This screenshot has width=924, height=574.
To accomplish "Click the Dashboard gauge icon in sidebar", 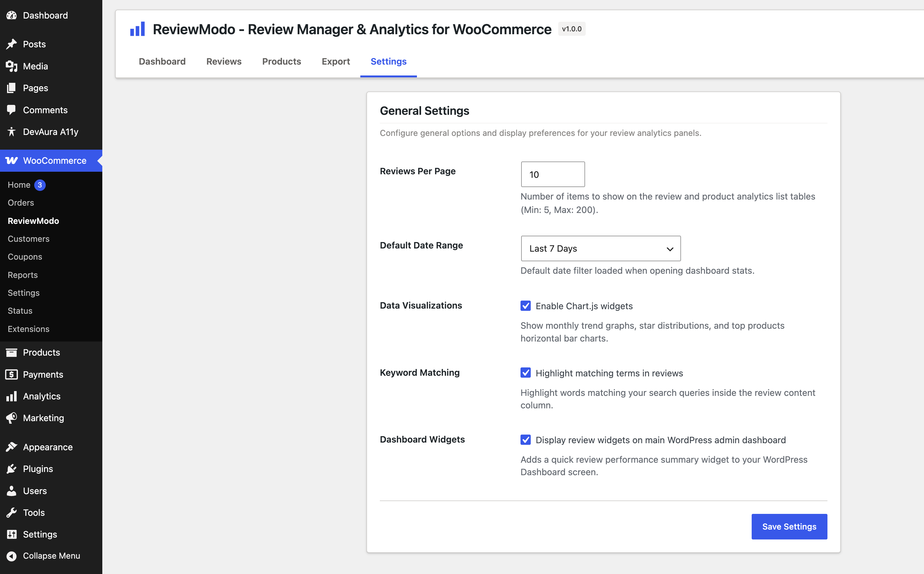I will (x=12, y=15).
